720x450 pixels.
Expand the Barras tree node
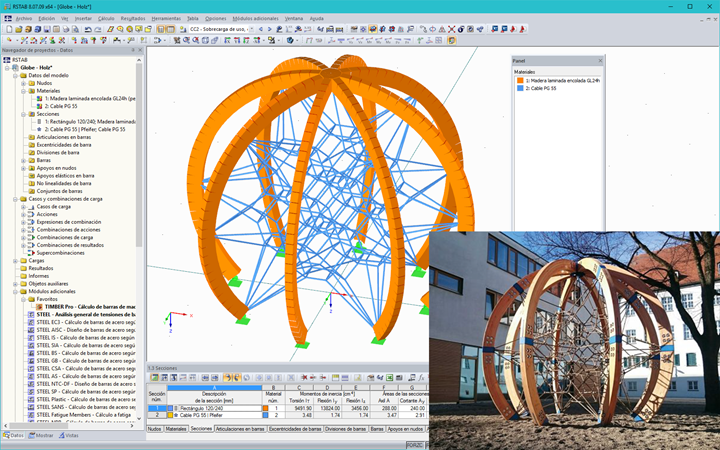pos(23,160)
